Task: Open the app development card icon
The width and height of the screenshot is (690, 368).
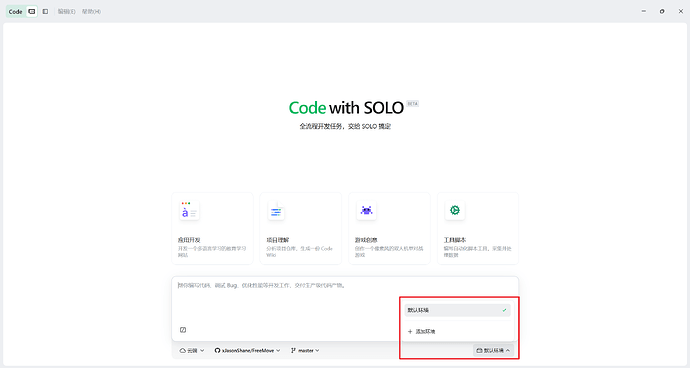Action: click(x=189, y=211)
